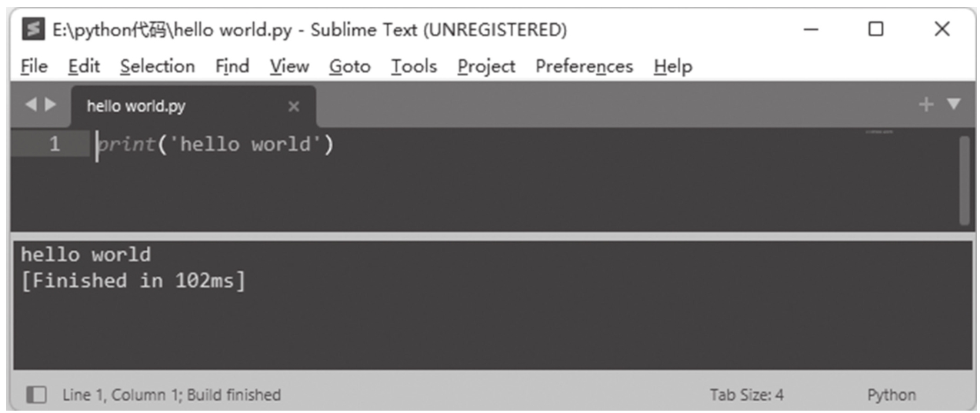The width and height of the screenshot is (980, 413).
Task: Click the tab scroll right arrow
Action: click(x=52, y=105)
